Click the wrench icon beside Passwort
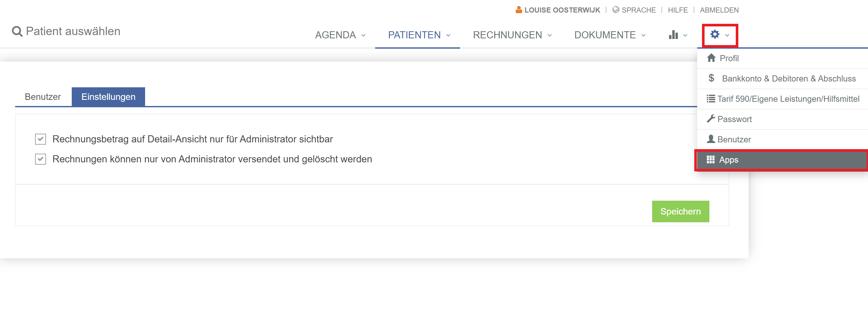 pos(711,119)
